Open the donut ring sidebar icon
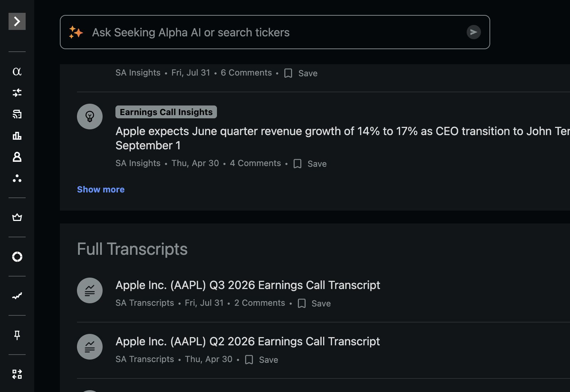Image resolution: width=570 pixels, height=392 pixels. 17,257
